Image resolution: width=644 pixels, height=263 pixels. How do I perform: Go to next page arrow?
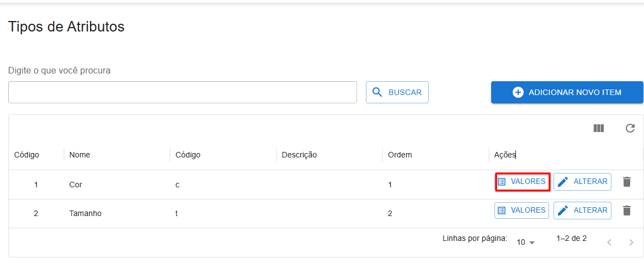pyautogui.click(x=631, y=242)
